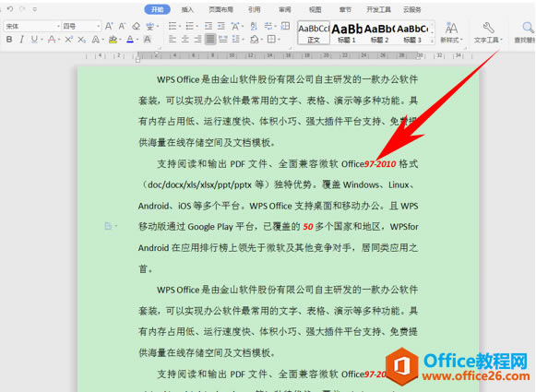Select the 开始 tab
This screenshot has height=392, width=536.
157,9
